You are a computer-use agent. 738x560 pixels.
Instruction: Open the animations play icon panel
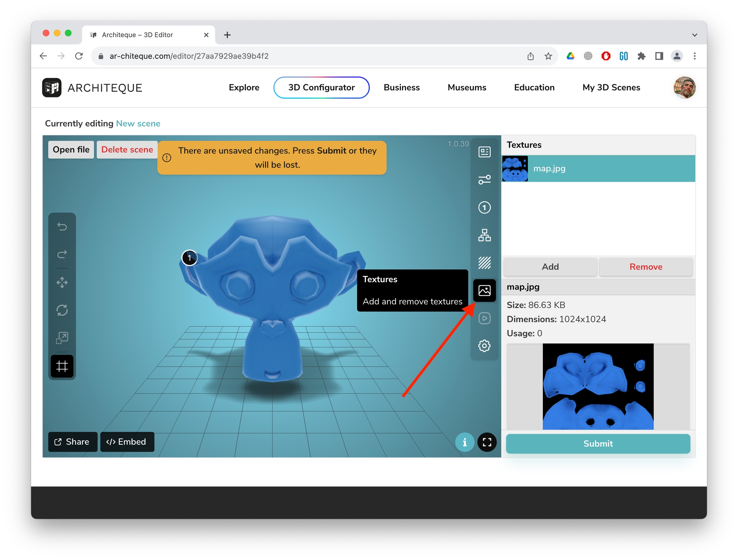484,318
